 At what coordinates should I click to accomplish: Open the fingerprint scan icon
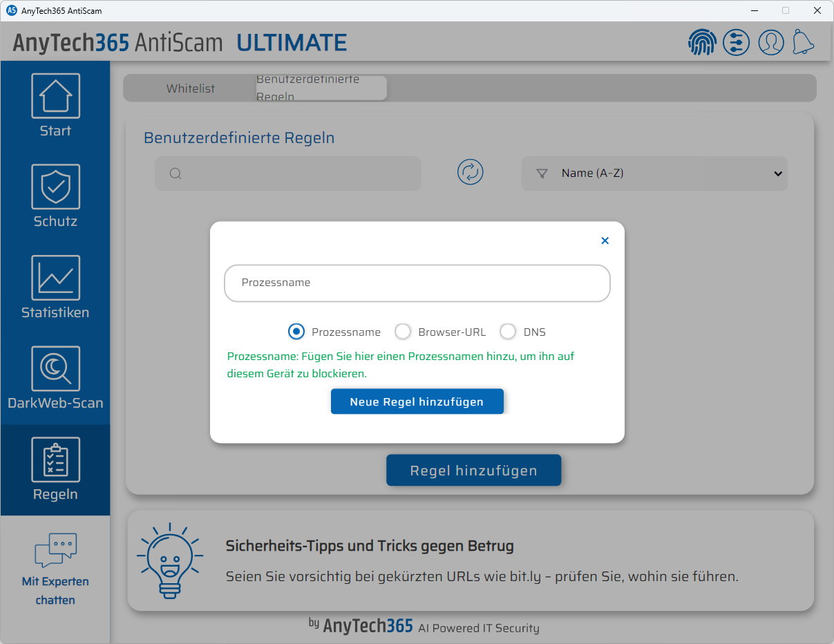tap(702, 42)
